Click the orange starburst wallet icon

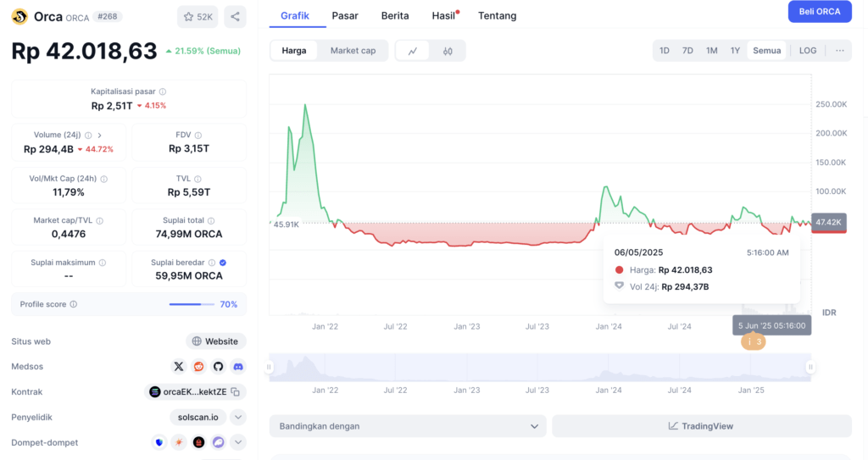point(179,442)
